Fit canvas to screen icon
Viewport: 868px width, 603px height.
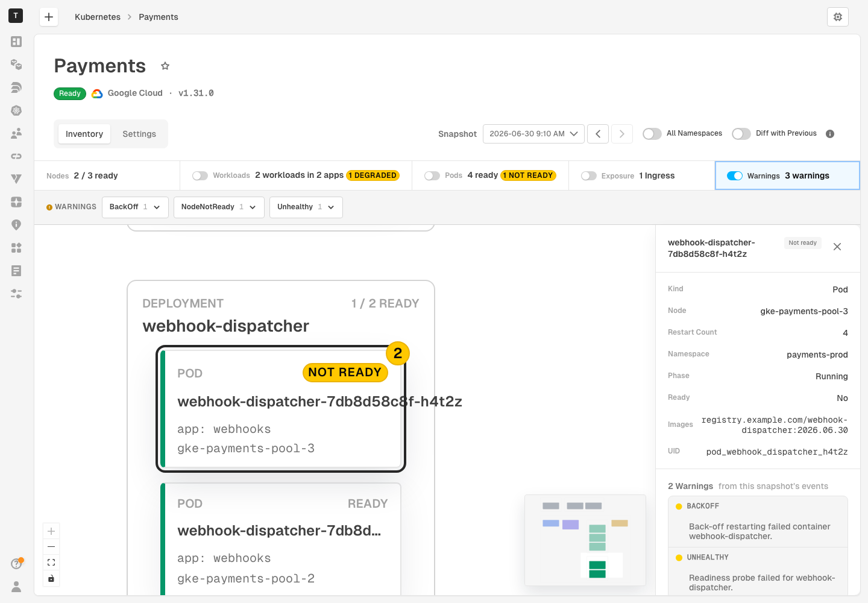(x=51, y=563)
